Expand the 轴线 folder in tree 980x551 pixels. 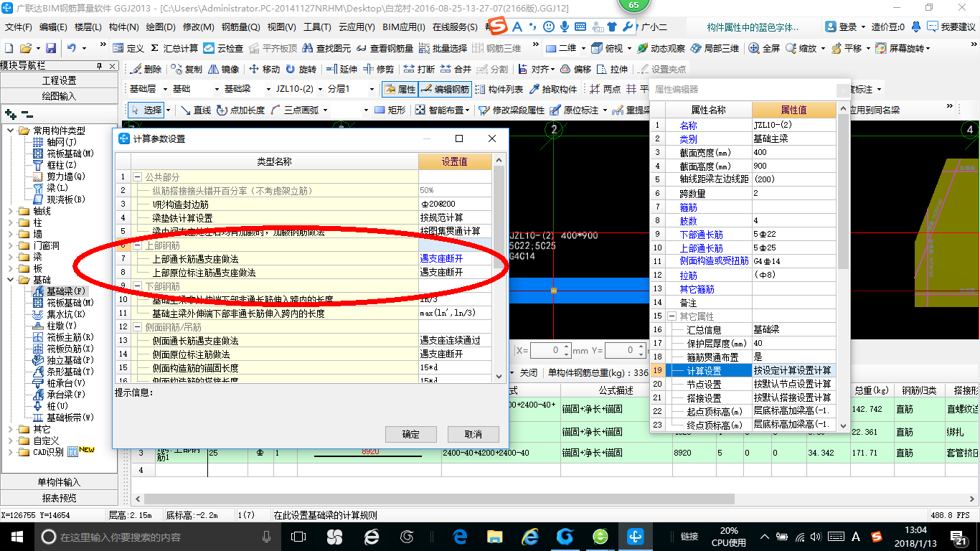click(x=10, y=211)
